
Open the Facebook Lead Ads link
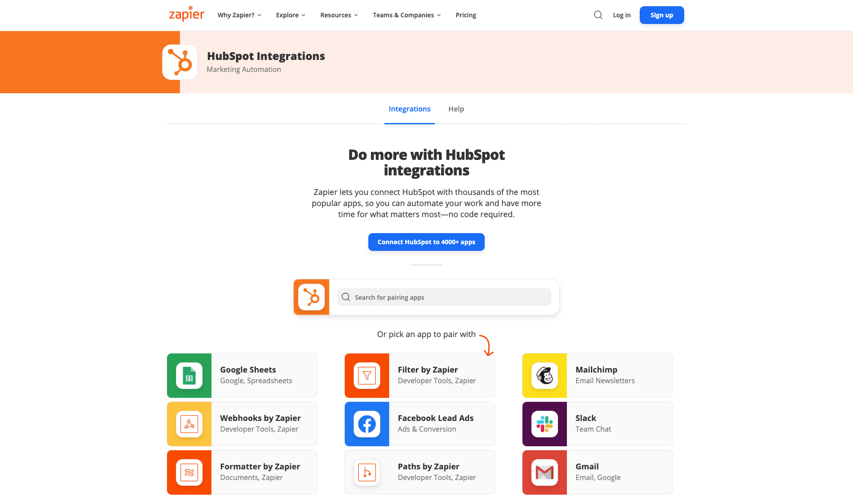[x=419, y=424]
